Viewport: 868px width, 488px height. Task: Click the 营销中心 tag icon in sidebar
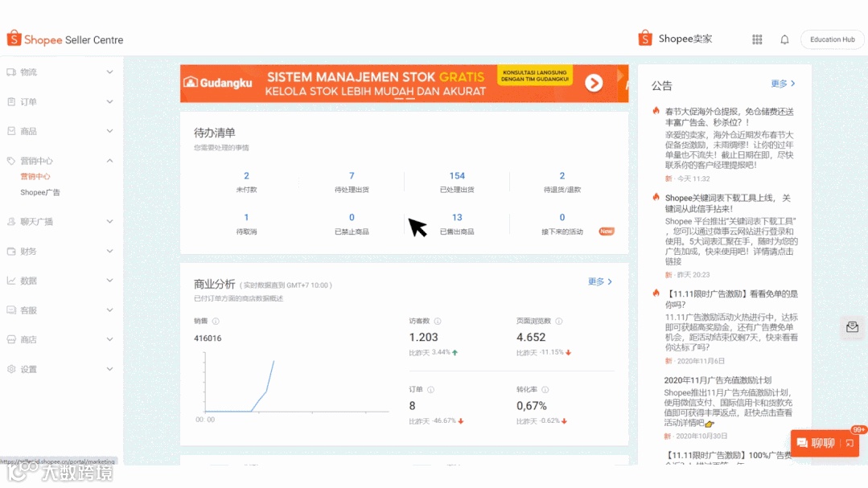(11, 161)
